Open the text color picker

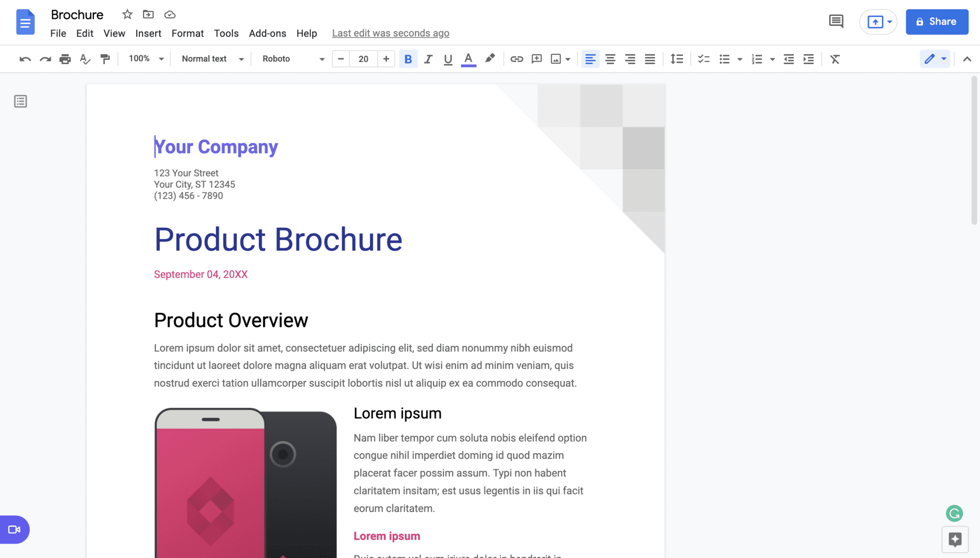pos(468,58)
